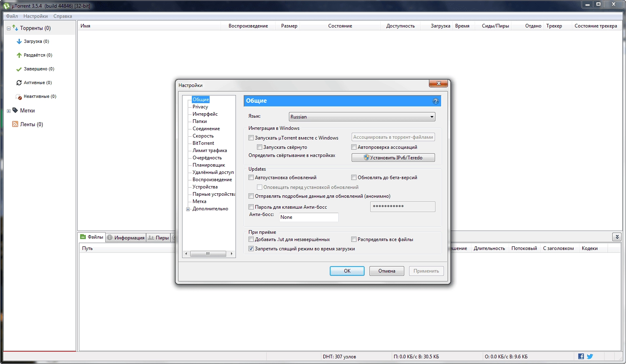Open the Справка menu
Image resolution: width=626 pixels, height=364 pixels.
(x=63, y=16)
